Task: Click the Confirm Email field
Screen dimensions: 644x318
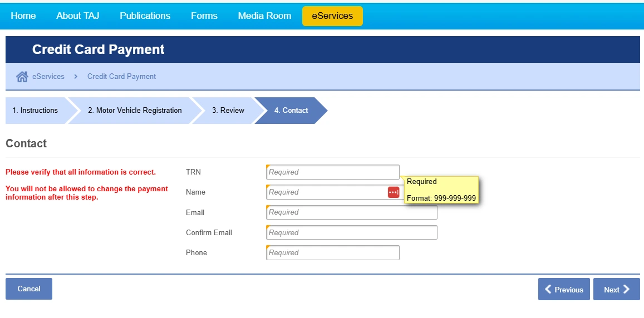Action: click(x=351, y=233)
